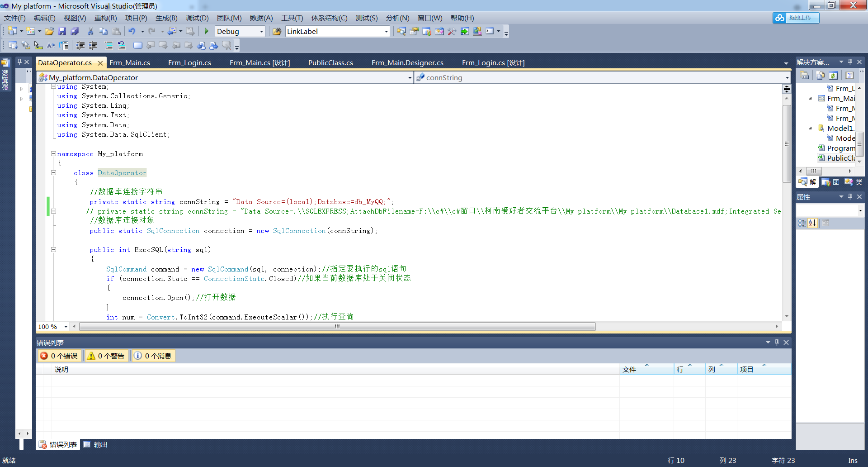Click the Copy toolbar icon
This screenshot has height=467, width=868.
(103, 31)
